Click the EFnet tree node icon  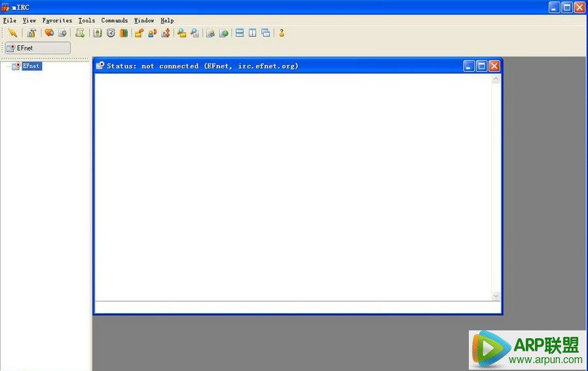coord(16,66)
